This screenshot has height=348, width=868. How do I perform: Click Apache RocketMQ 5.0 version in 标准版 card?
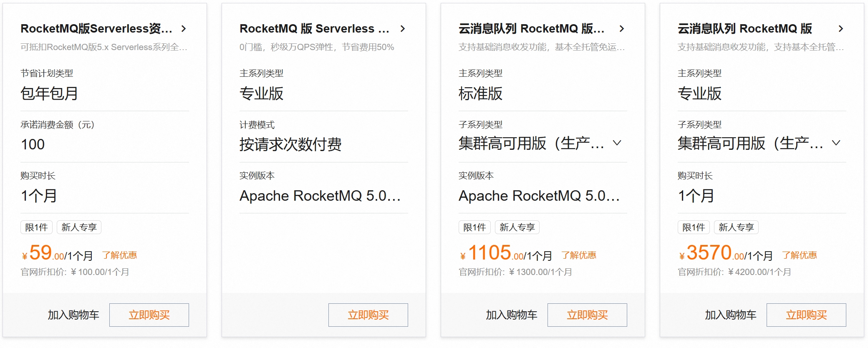(539, 196)
